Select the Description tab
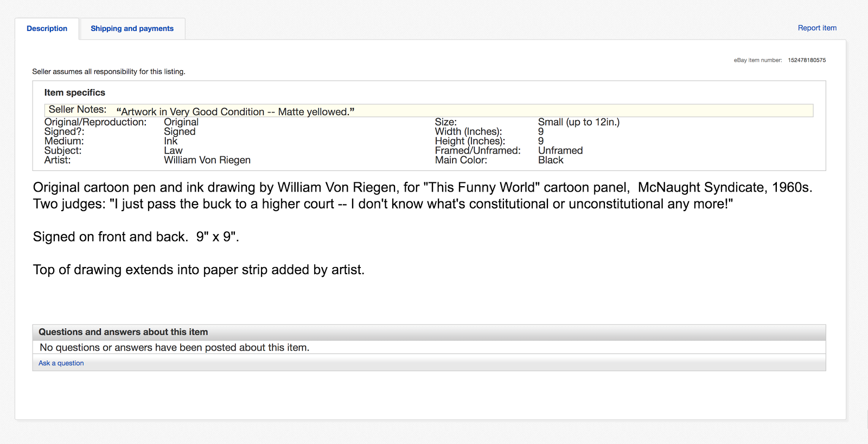The height and width of the screenshot is (444, 868). pos(47,29)
